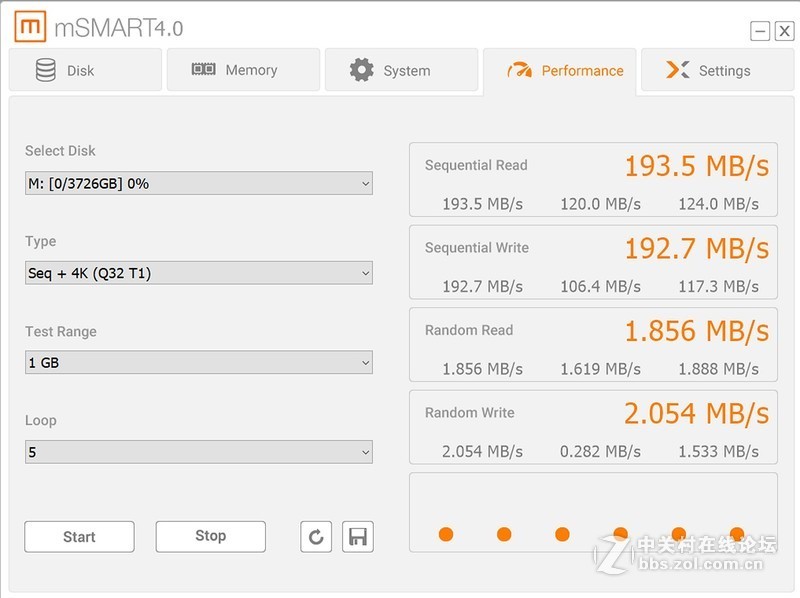Click the save floppy disk icon
Image resolution: width=800 pixels, height=598 pixels.
tap(357, 537)
